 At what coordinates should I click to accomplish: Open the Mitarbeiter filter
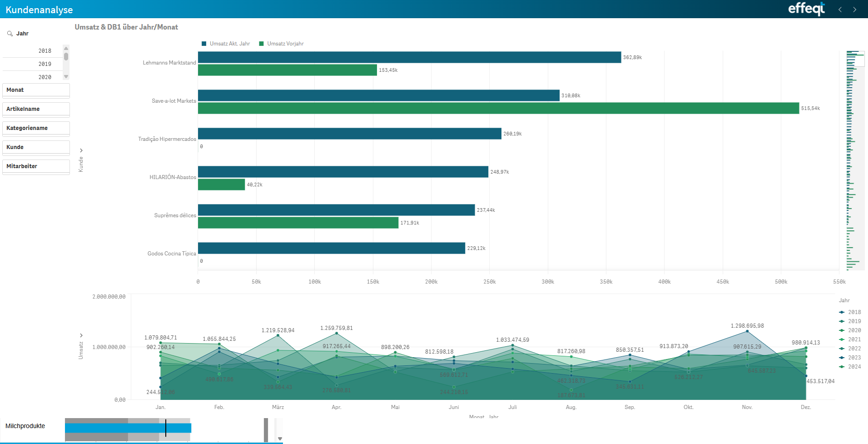[x=36, y=166]
